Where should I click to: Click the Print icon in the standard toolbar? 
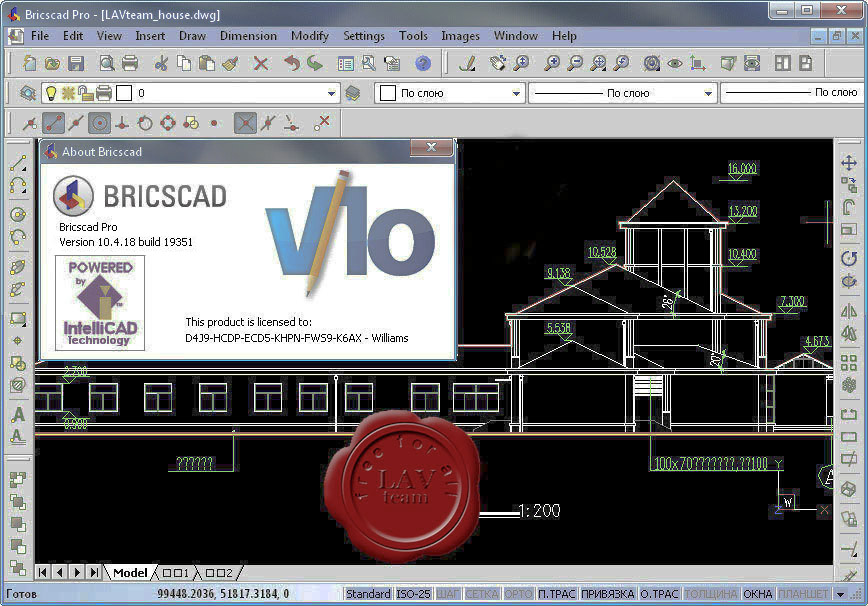pyautogui.click(x=130, y=63)
